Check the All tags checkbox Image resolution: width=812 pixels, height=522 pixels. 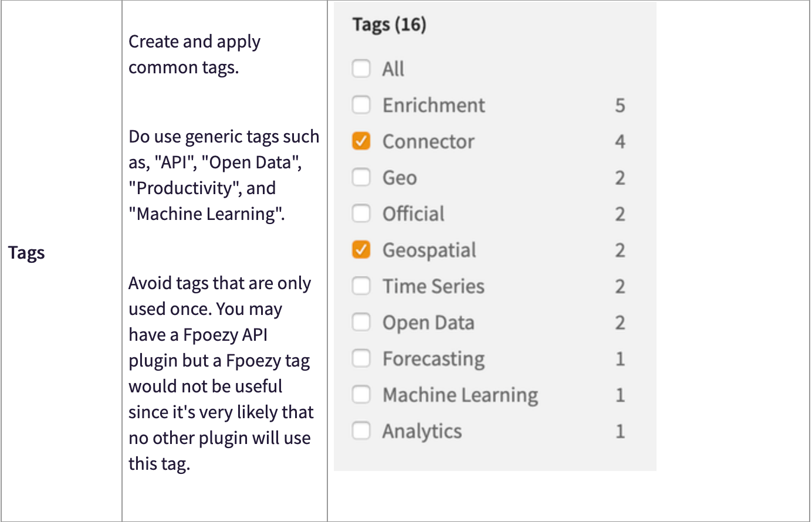[x=361, y=69]
